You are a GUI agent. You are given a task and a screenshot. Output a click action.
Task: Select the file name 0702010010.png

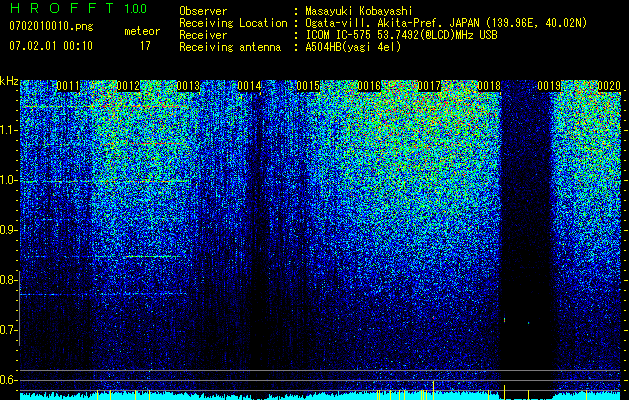[51, 26]
